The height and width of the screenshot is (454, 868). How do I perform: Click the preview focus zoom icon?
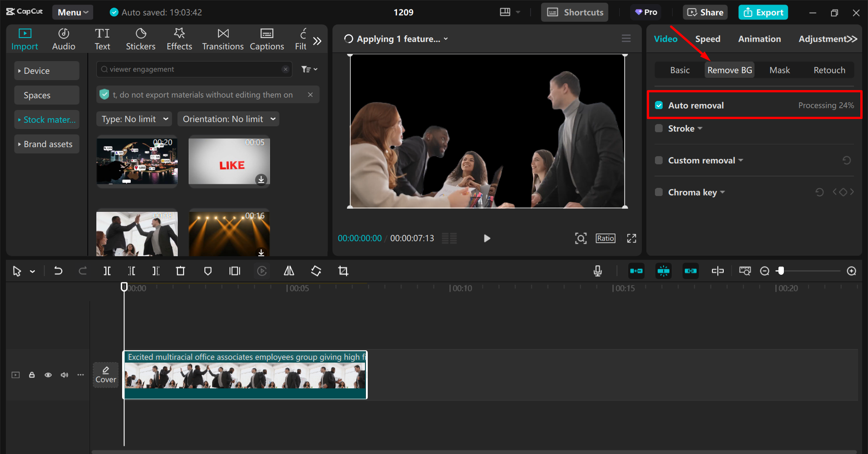581,238
